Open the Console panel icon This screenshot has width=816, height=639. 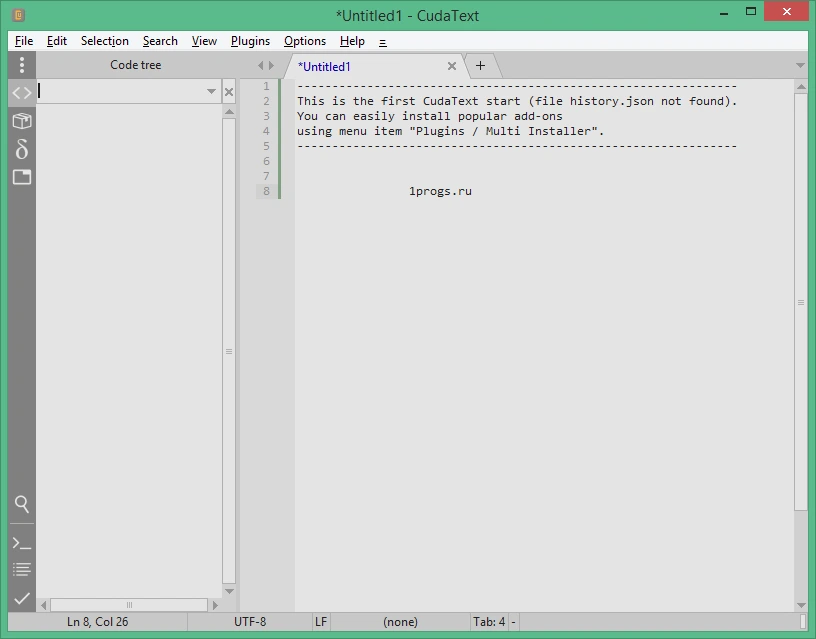pyautogui.click(x=22, y=543)
